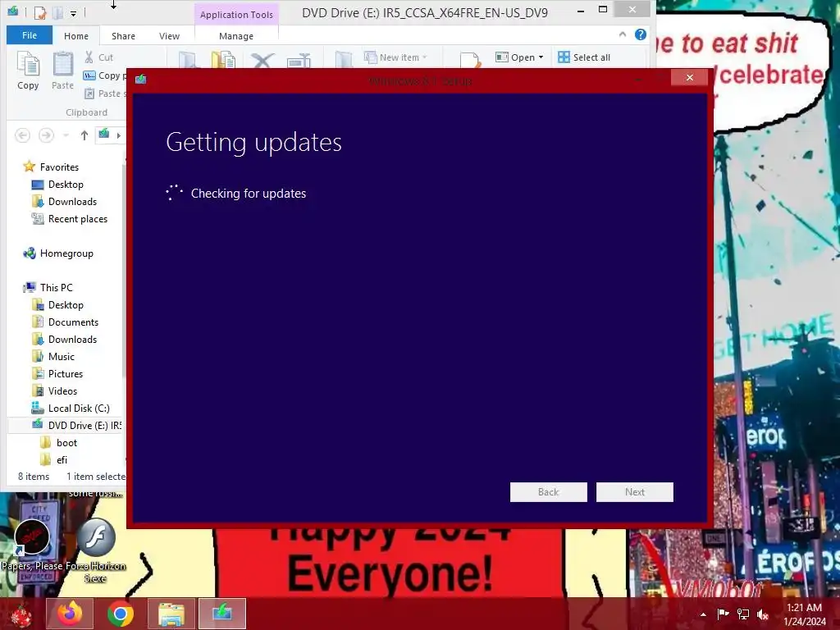
Task: Open the File menu tab
Action: point(30,35)
